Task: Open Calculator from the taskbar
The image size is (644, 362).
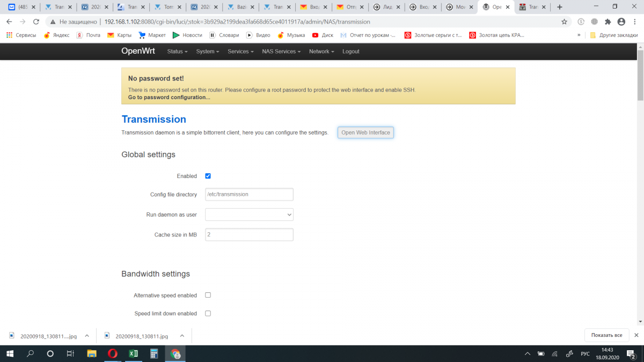Action: 155,353
